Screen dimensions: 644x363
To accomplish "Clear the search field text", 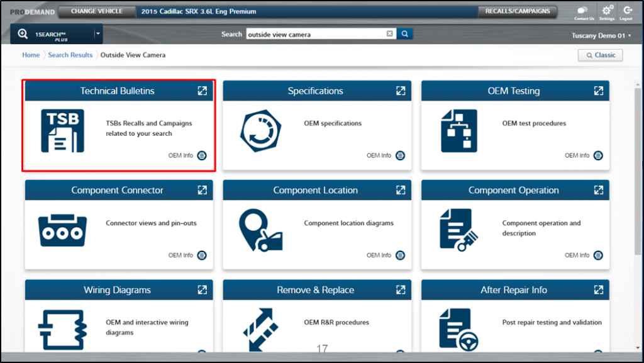I will (389, 34).
